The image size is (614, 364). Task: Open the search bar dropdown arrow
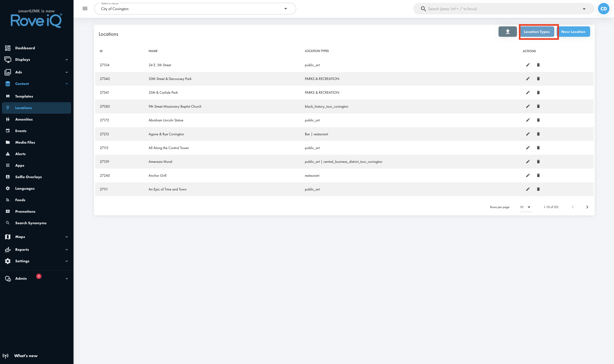coord(584,9)
